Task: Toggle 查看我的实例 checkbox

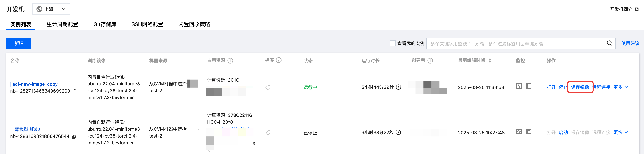Action: point(393,43)
